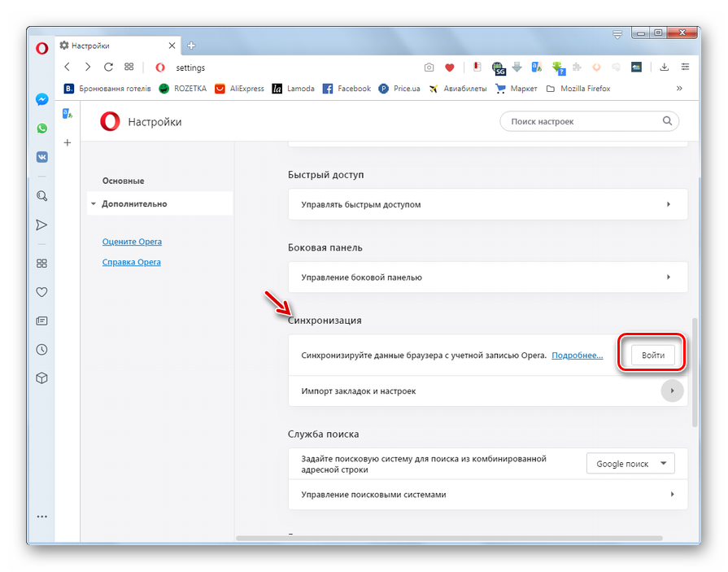Click the green download helper extension
Viewport: 728px width, 572px height.
[559, 68]
